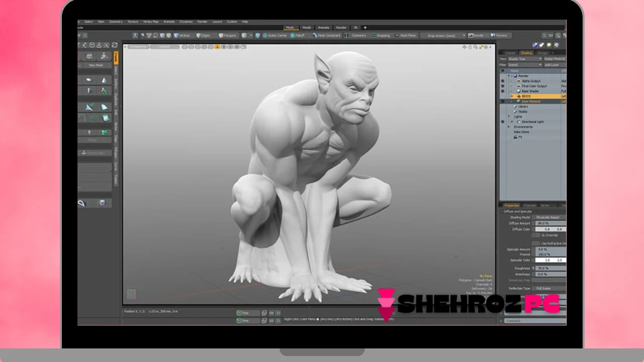Click the New Mesh button
Image resolution: width=644 pixels, height=362 pixels.
(96, 65)
